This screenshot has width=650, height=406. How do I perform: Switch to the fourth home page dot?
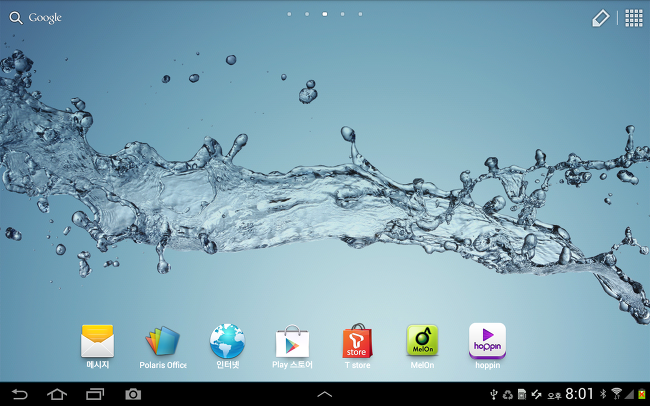(342, 14)
